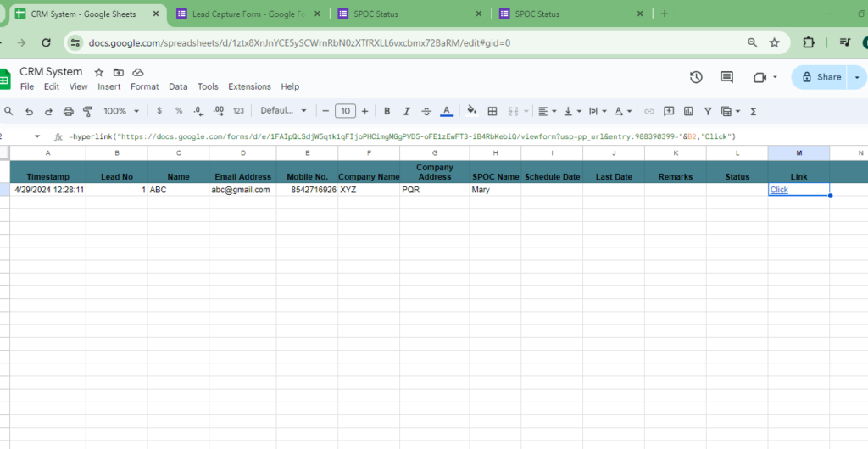Open the Edit menu
The height and width of the screenshot is (449, 868).
coord(52,86)
